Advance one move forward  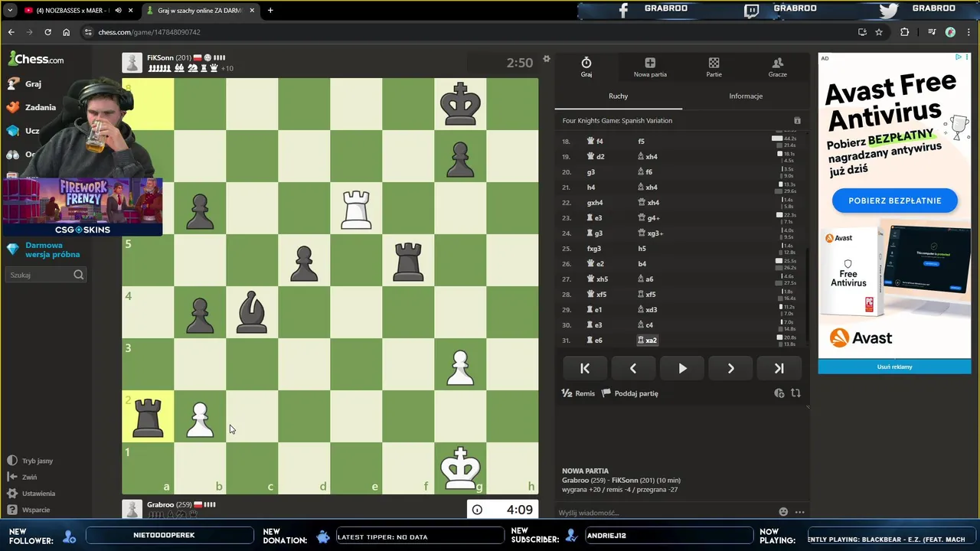click(x=730, y=368)
